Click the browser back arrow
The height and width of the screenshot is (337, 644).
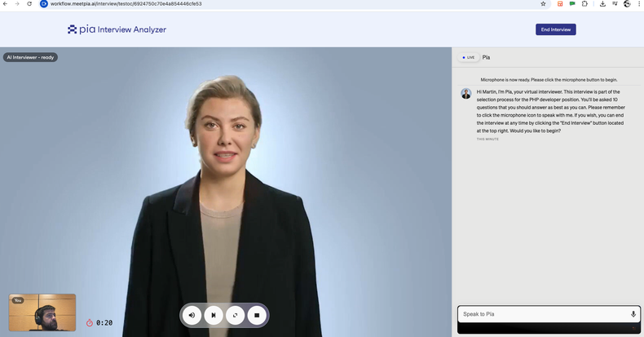pos(6,4)
